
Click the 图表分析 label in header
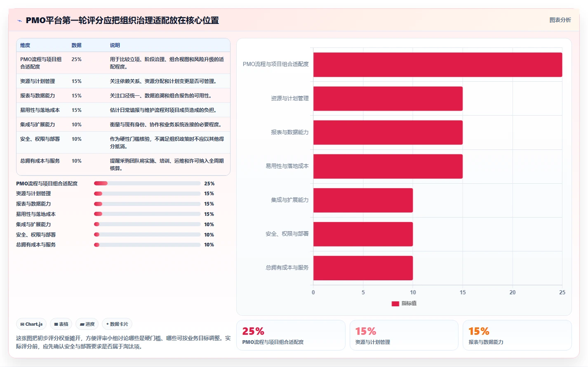pyautogui.click(x=560, y=20)
